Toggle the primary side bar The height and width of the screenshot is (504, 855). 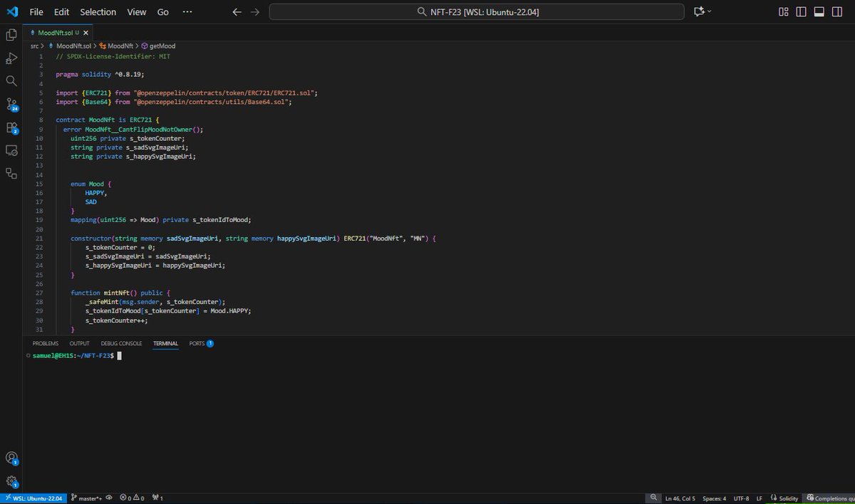[x=802, y=12]
